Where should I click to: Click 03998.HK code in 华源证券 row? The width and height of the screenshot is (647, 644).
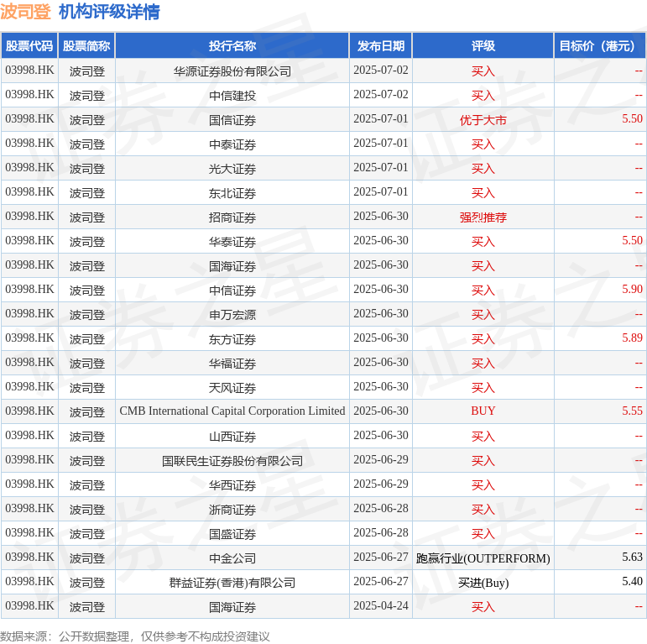[x=29, y=71]
